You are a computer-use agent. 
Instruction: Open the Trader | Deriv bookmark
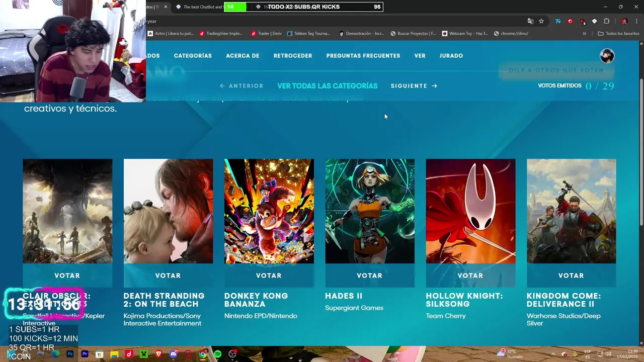(x=266, y=34)
